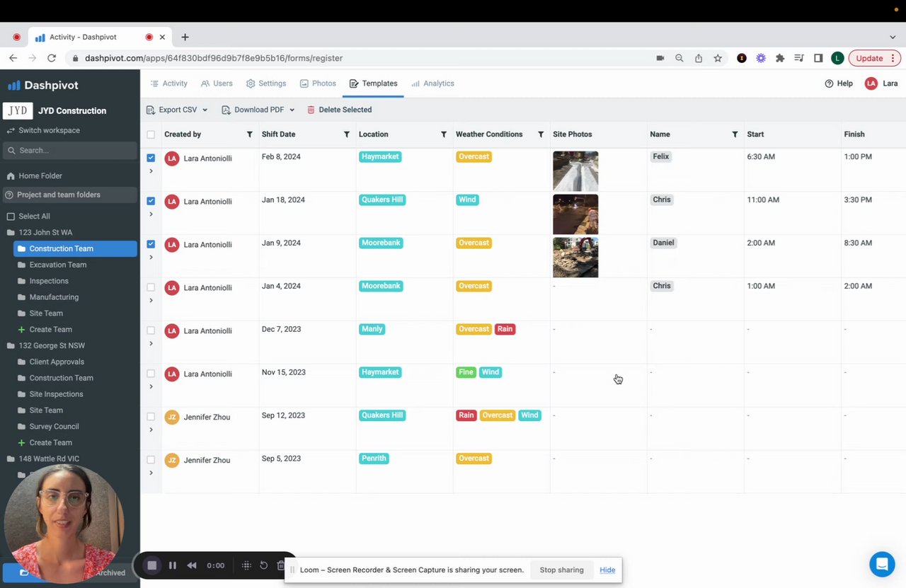Click Switch workspace

(43, 130)
